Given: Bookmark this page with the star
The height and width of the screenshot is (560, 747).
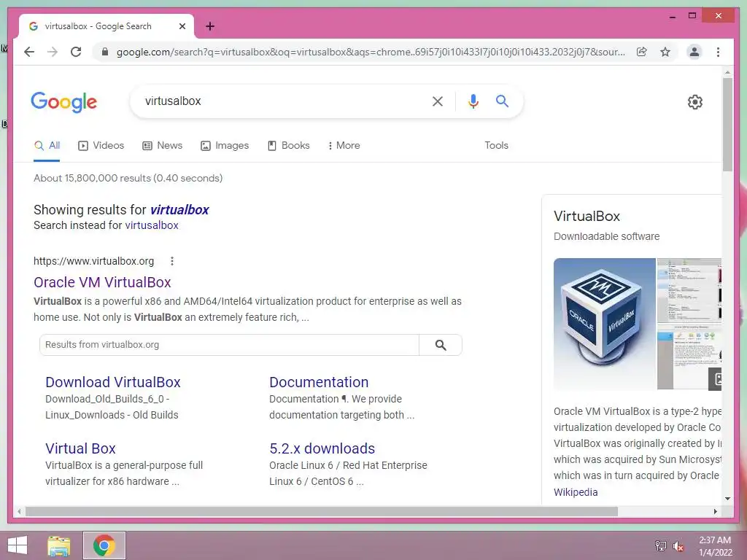Looking at the screenshot, I should pos(665,52).
